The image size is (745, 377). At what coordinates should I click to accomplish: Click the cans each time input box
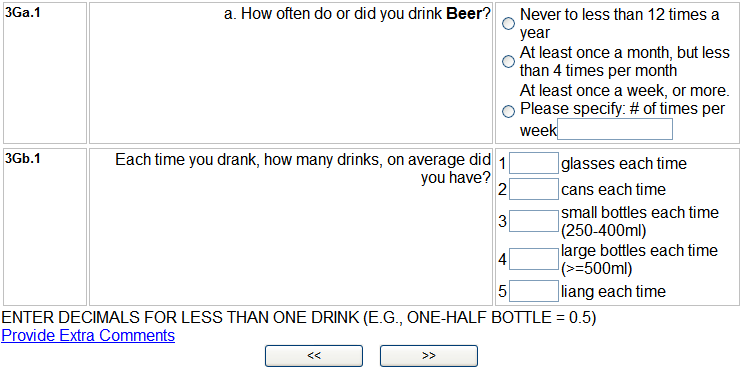[x=534, y=189]
